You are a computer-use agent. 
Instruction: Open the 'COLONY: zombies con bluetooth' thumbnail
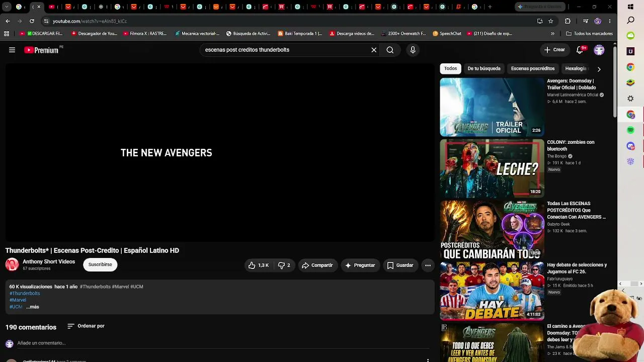click(492, 168)
